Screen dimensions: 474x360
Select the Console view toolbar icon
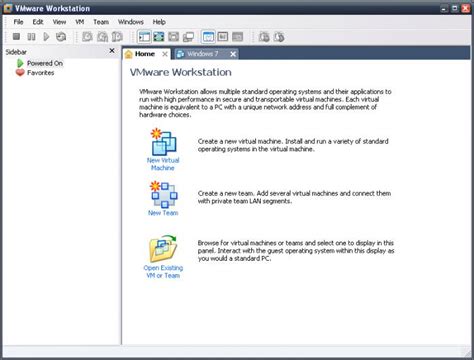[x=237, y=37]
